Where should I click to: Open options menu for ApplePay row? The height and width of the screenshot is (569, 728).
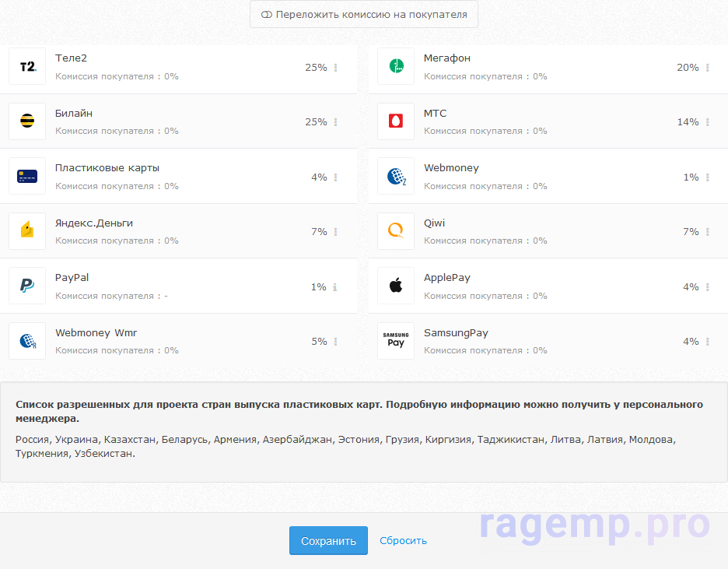point(708,287)
